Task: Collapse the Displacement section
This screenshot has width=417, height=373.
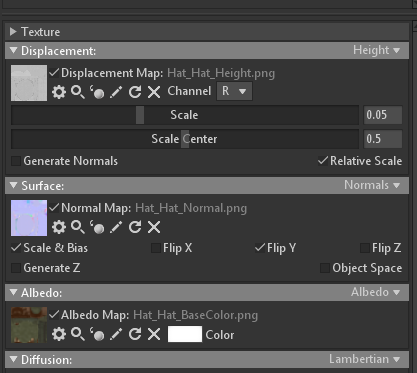Action: (x=13, y=50)
